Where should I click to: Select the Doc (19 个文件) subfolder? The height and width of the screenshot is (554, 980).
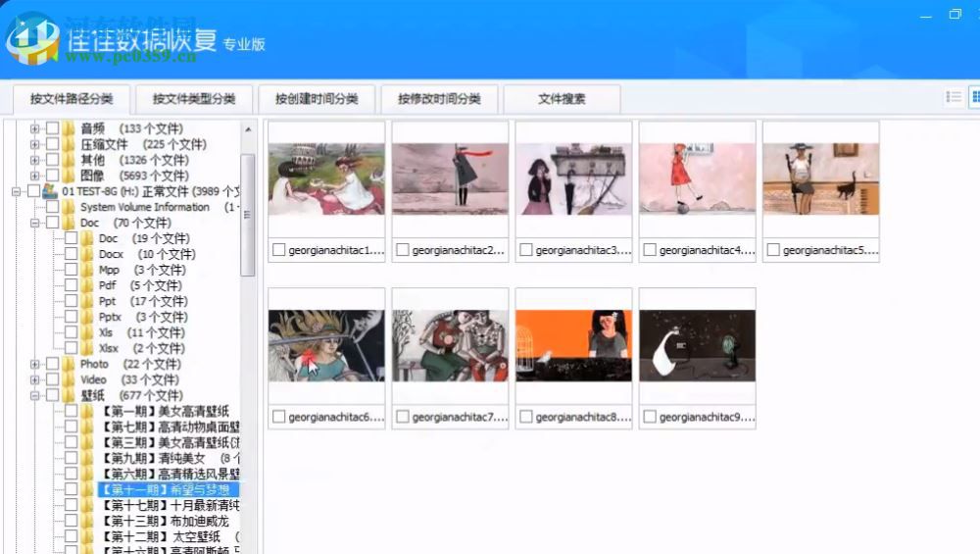[144, 238]
